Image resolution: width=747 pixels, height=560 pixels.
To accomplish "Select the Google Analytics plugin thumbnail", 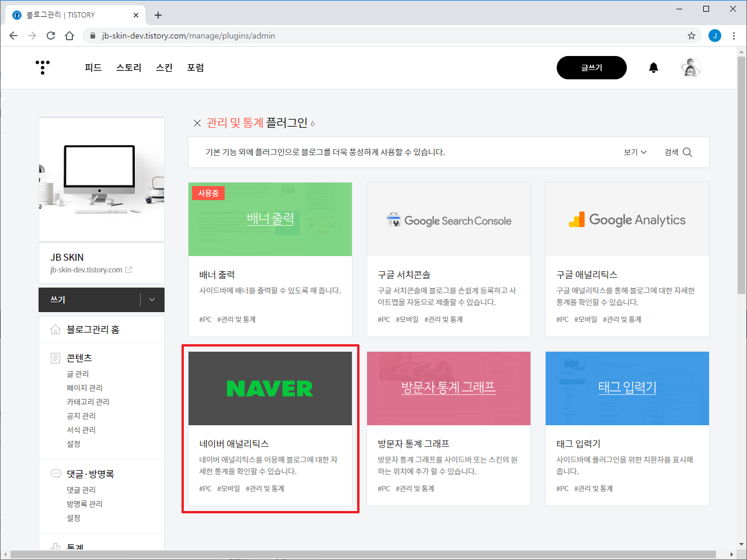I will 627,219.
